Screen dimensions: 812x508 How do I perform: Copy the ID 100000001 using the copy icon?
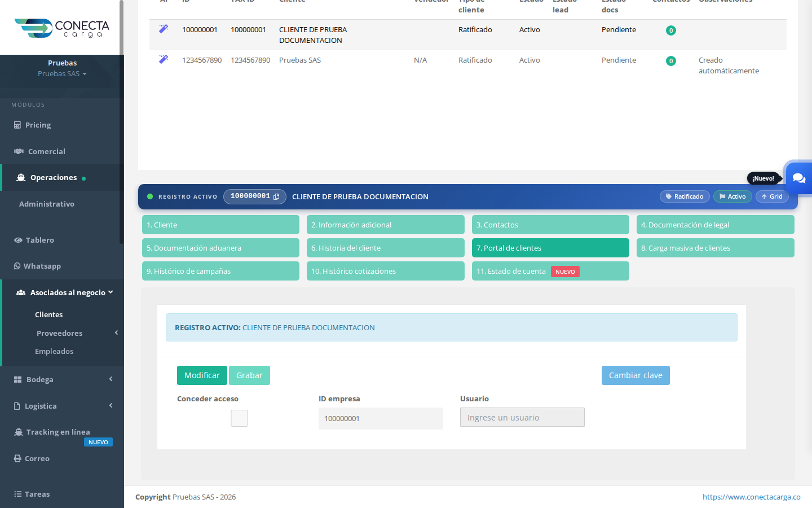tap(276, 196)
